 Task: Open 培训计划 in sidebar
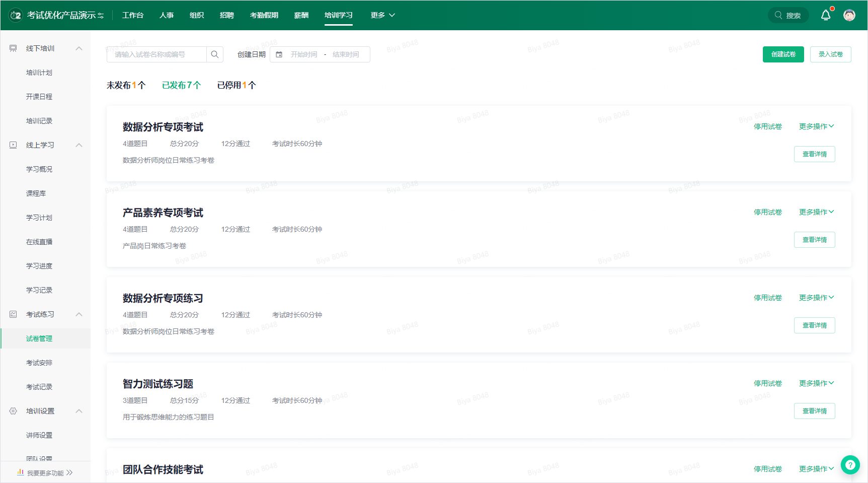(x=39, y=73)
